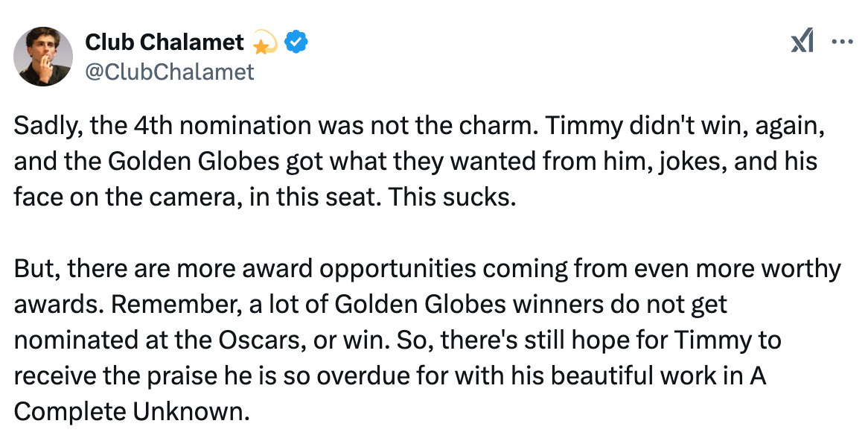Select the first paragraph of the tweet
Screen dimensions: 868x444
pos(419,162)
